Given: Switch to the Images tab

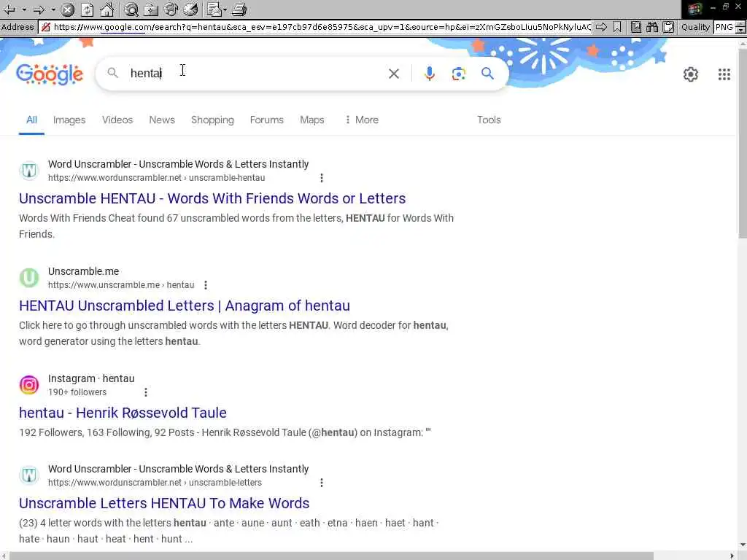Looking at the screenshot, I should point(69,120).
